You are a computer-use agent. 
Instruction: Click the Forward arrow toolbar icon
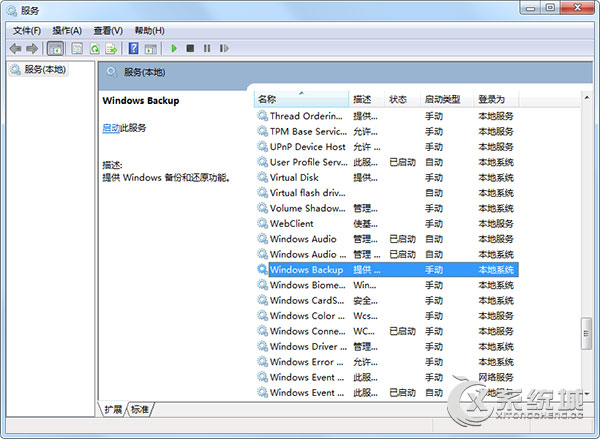click(x=32, y=49)
